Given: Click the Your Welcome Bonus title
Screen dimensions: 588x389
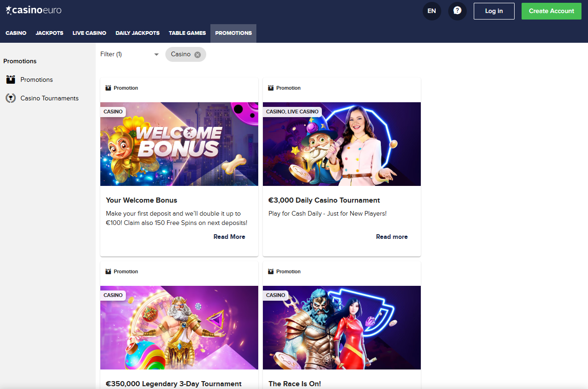Looking at the screenshot, I should [142, 200].
